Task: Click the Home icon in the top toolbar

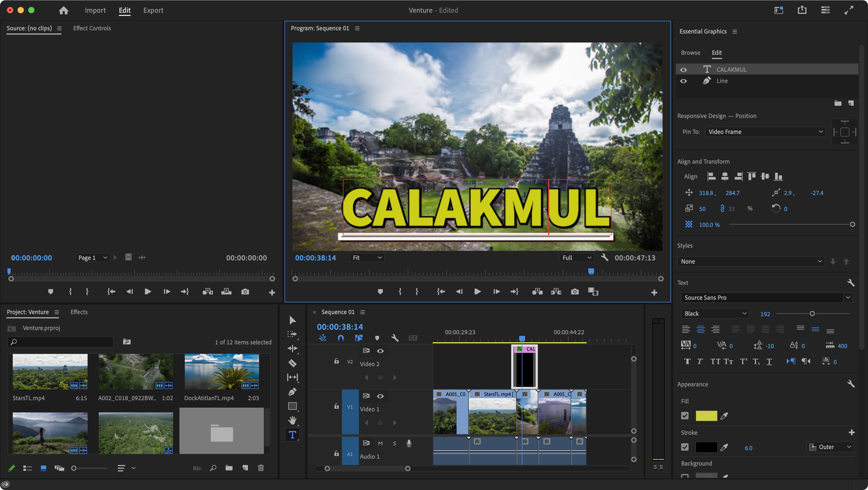Action: (63, 10)
